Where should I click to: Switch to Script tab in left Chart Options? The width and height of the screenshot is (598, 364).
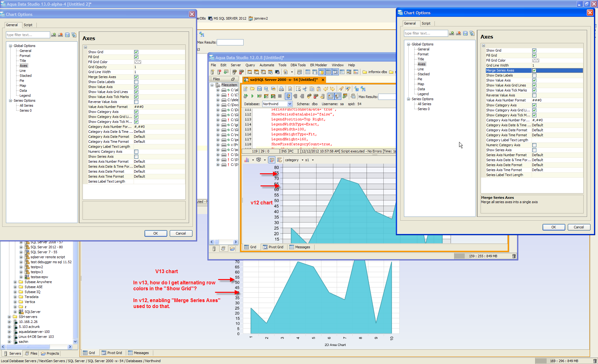pyautogui.click(x=28, y=25)
